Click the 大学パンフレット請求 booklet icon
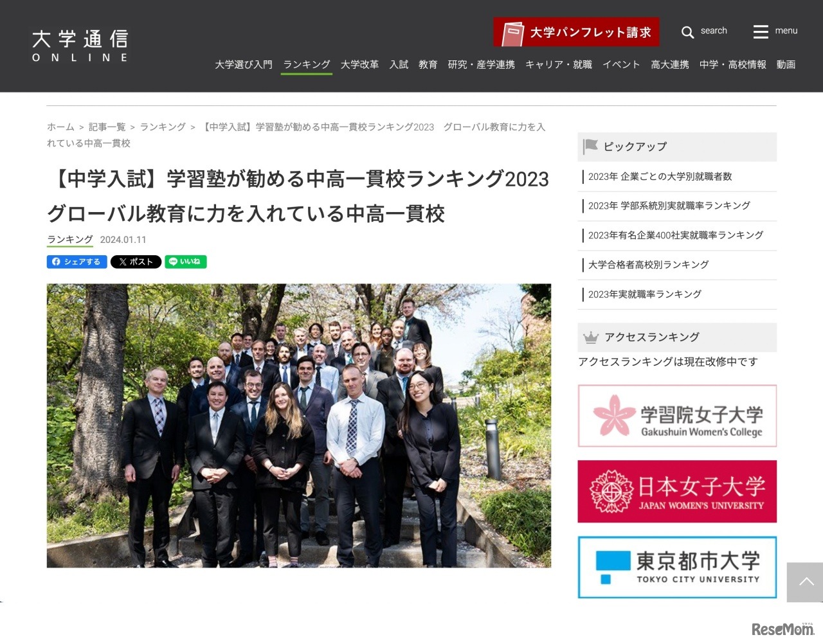This screenshot has width=823, height=644. click(x=512, y=33)
